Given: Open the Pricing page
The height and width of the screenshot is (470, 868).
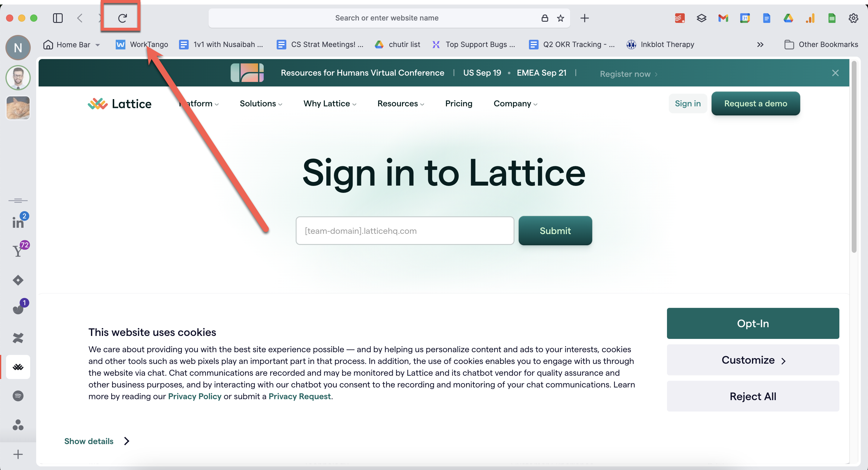Looking at the screenshot, I should click(x=459, y=103).
